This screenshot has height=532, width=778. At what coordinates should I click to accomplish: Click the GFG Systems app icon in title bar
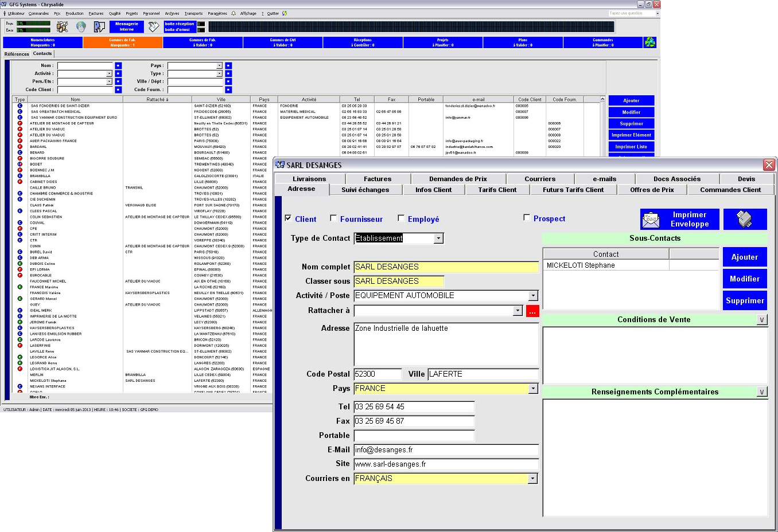click(x=4, y=4)
